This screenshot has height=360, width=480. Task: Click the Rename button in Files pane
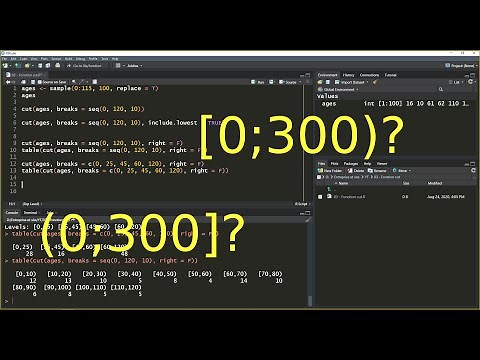pos(377,171)
